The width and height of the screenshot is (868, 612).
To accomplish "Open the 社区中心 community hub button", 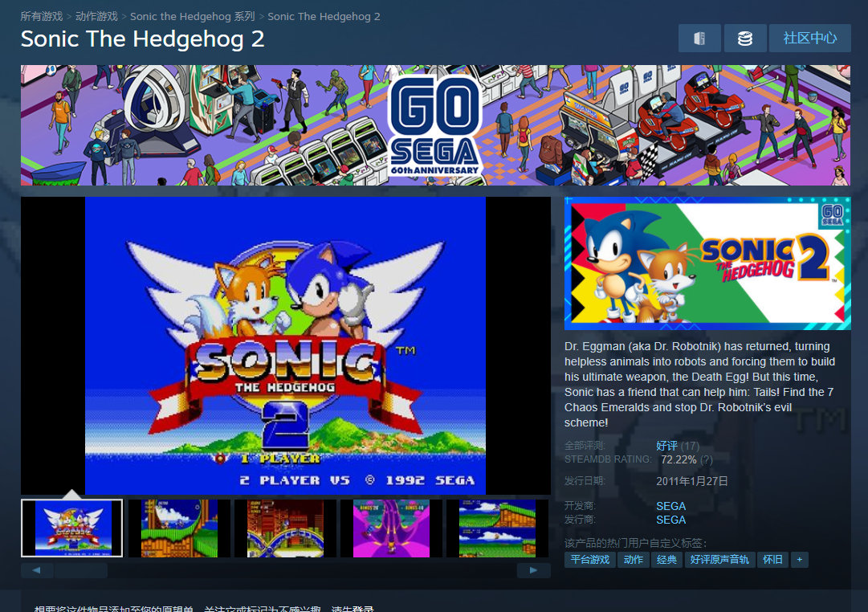I will pos(810,39).
